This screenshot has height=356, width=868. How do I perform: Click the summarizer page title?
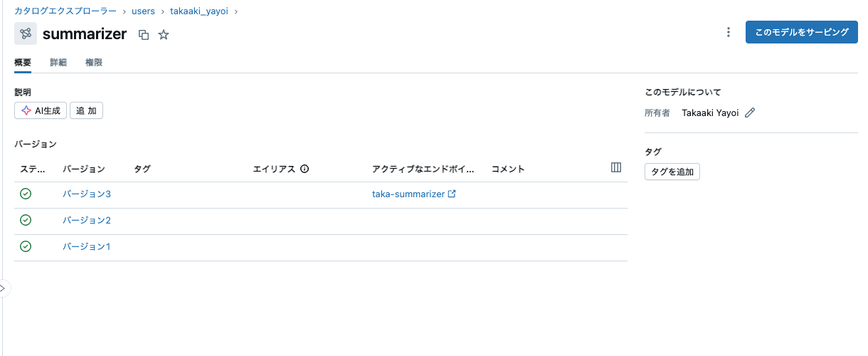tap(85, 33)
